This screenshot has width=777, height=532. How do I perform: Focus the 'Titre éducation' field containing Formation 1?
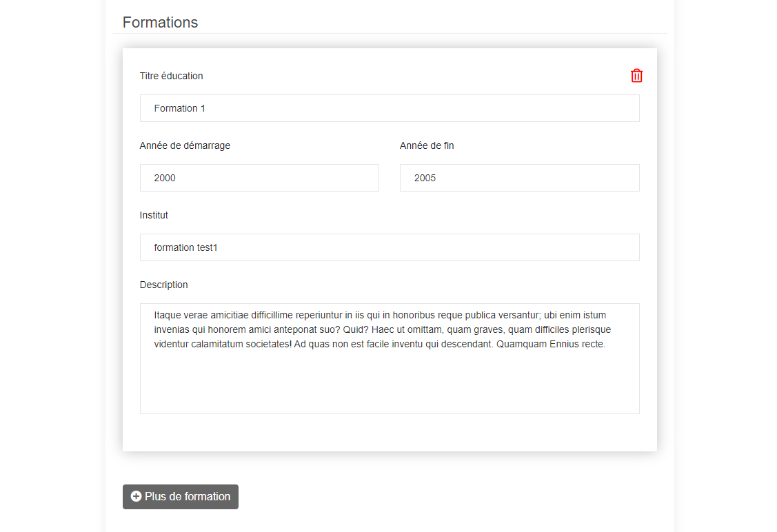[390, 108]
